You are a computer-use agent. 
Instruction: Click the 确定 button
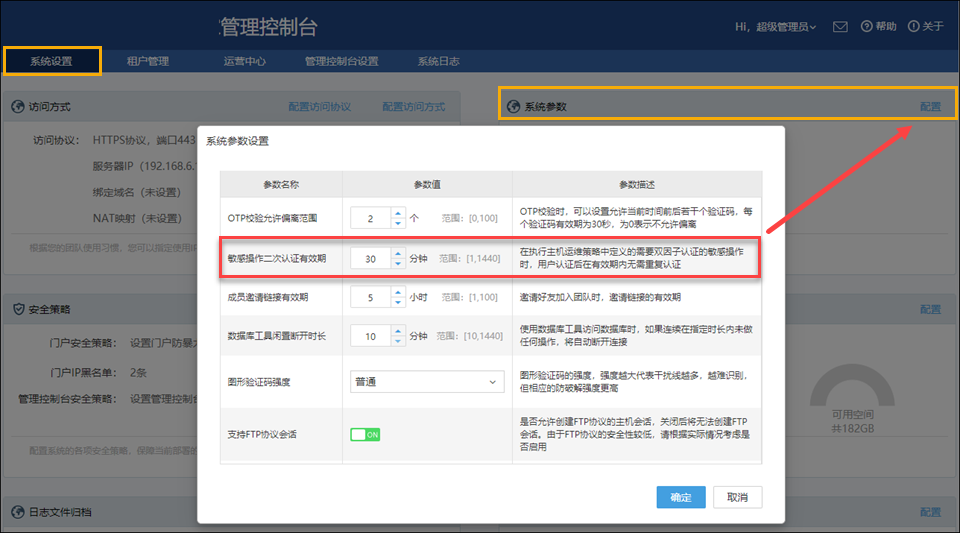(x=681, y=497)
